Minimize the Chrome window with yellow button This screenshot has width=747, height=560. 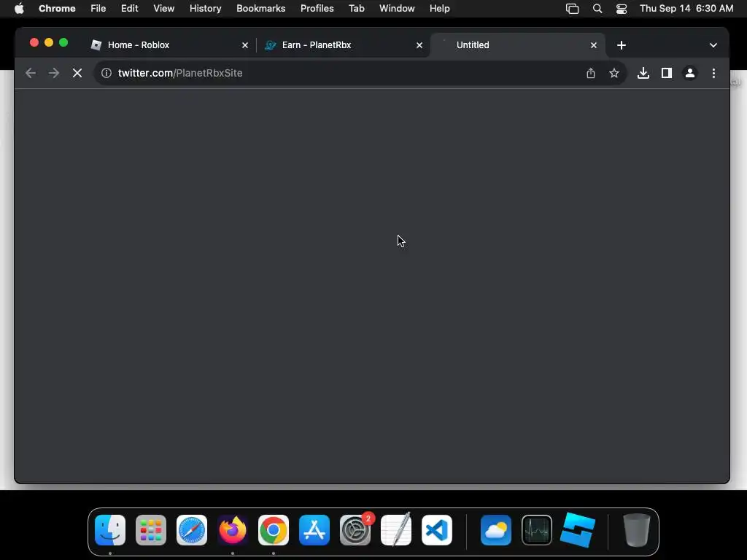49,42
